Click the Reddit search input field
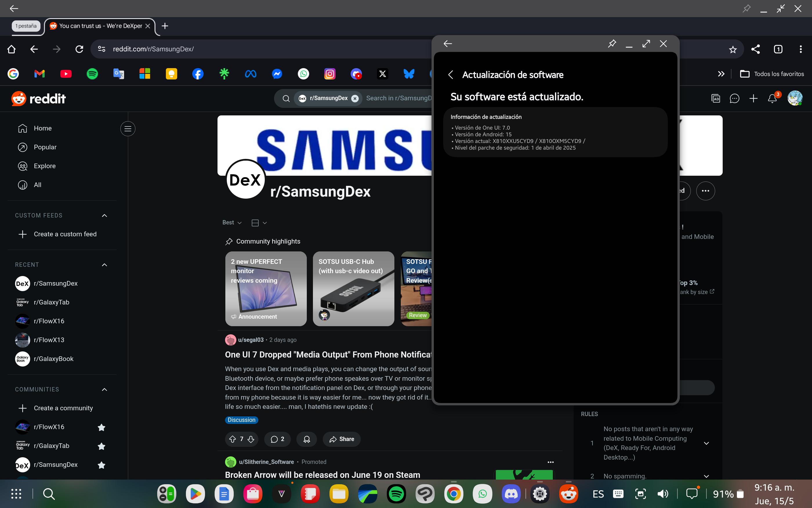This screenshot has width=812, height=508. point(398,98)
